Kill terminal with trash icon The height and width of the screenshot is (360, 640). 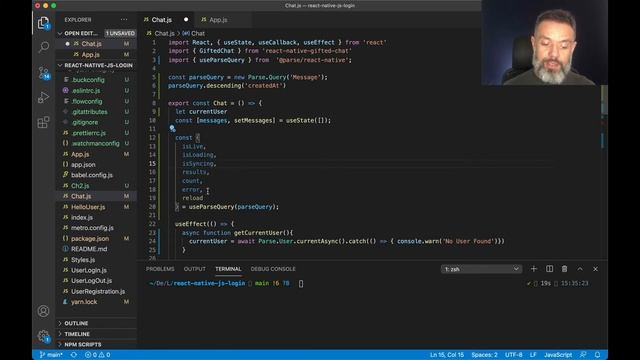[564, 269]
